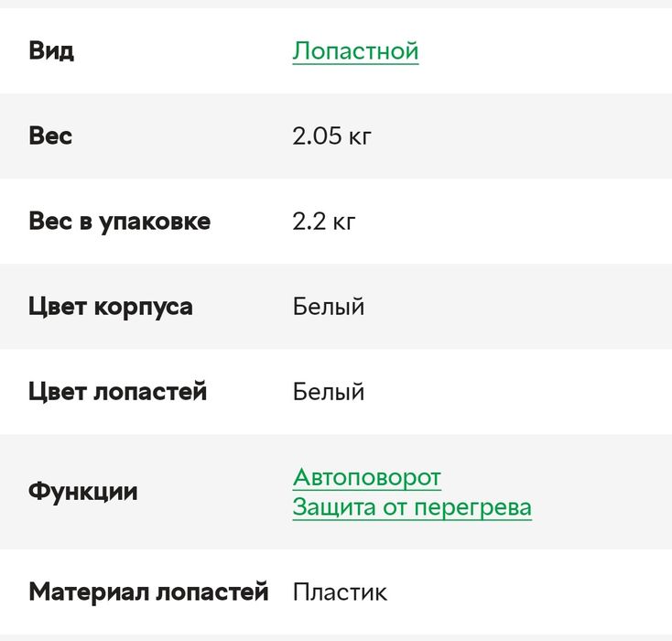Select the Пластик material value
Image resolution: width=672 pixels, height=641 pixels.
point(340,592)
